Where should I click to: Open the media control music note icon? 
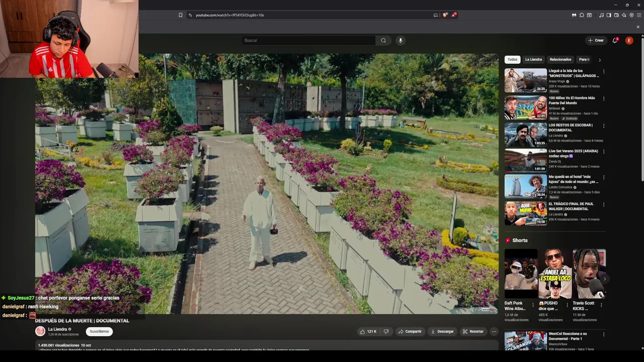point(601,15)
